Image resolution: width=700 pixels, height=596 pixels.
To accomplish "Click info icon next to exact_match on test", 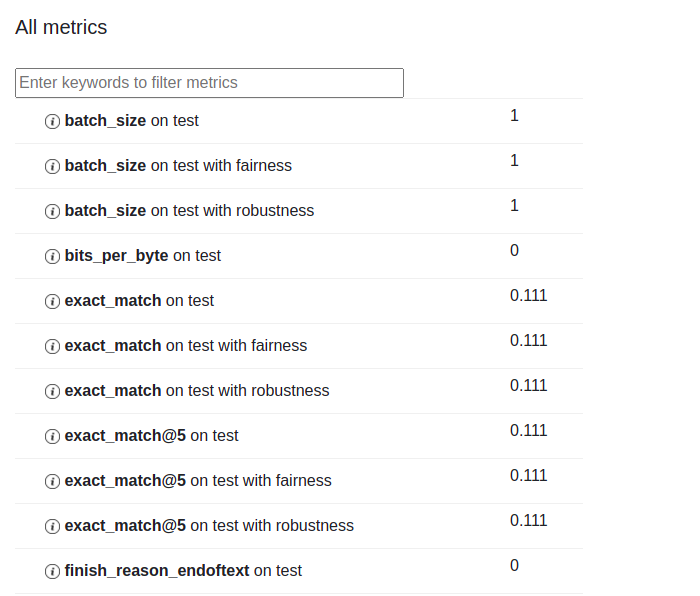I will pos(52,301).
